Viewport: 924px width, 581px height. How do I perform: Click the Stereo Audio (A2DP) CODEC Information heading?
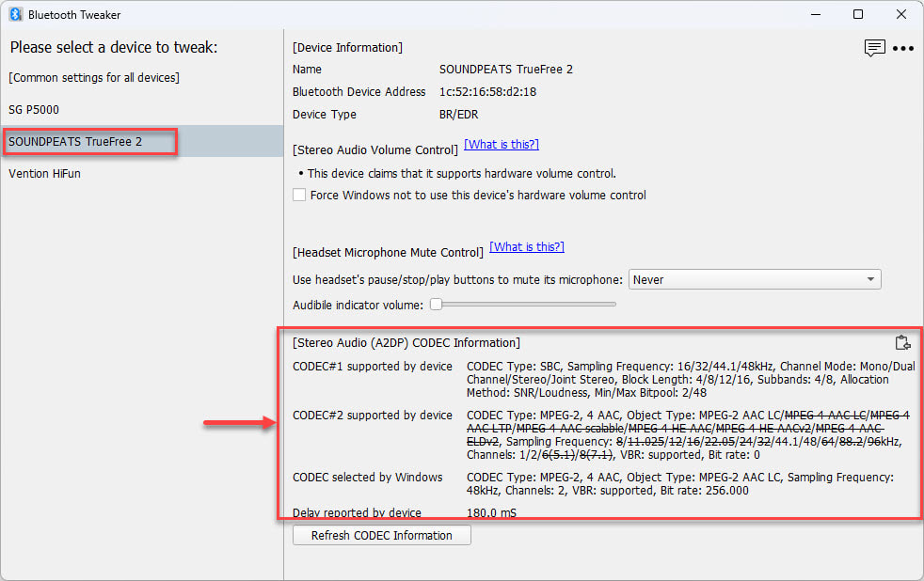click(x=406, y=342)
